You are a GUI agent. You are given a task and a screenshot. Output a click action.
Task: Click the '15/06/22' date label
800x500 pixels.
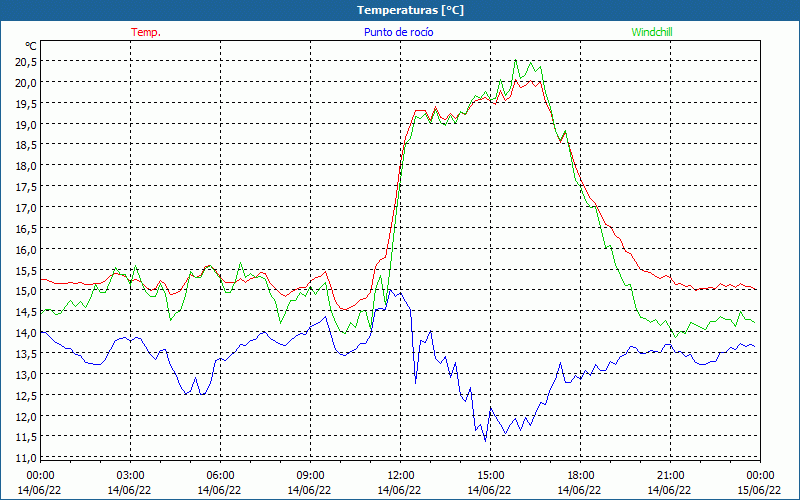click(759, 490)
